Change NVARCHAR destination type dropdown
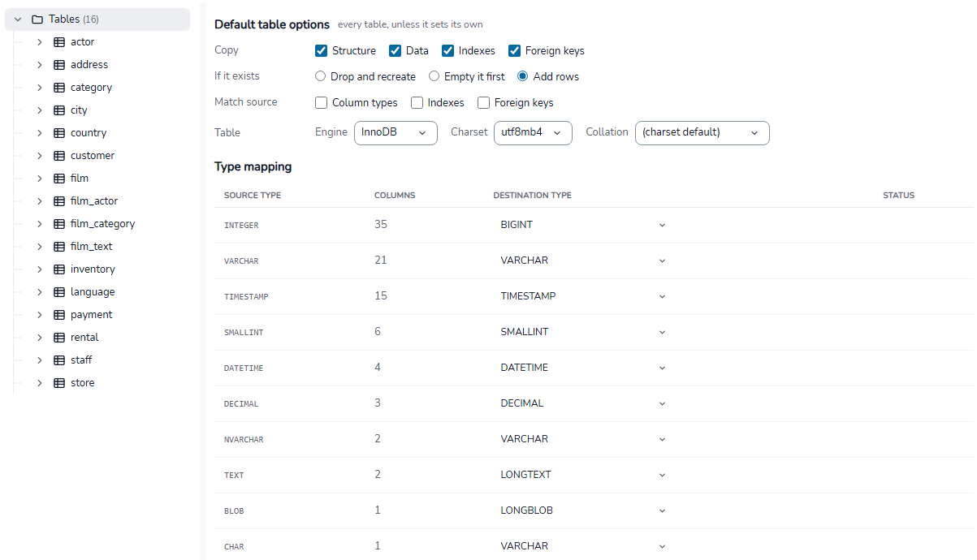977x560 pixels. point(583,439)
